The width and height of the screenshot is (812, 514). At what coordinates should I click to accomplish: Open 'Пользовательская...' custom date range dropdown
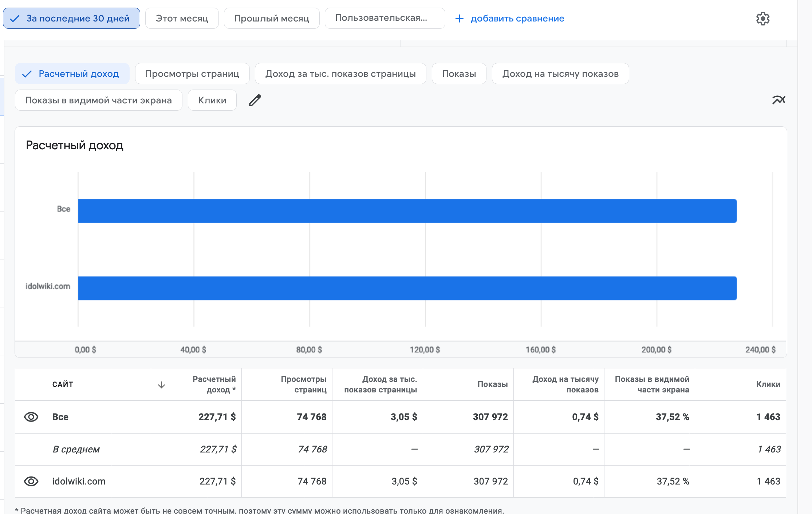click(x=385, y=18)
